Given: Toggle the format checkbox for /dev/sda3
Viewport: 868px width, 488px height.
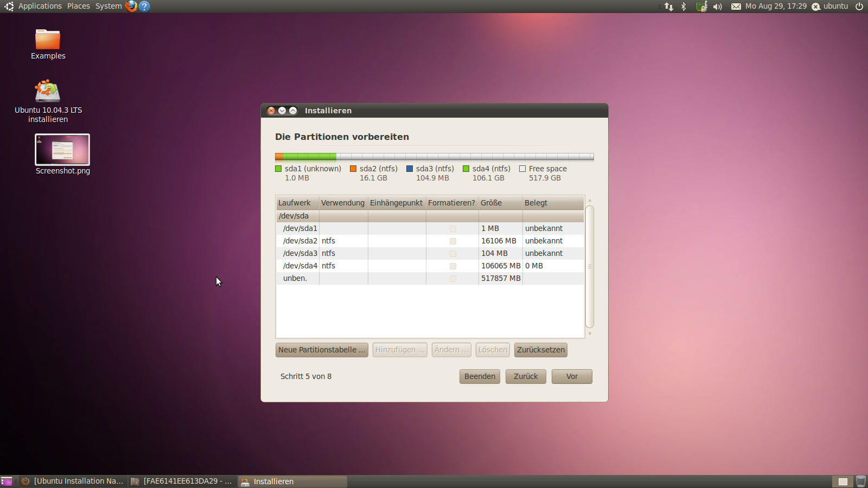Looking at the screenshot, I should point(452,254).
